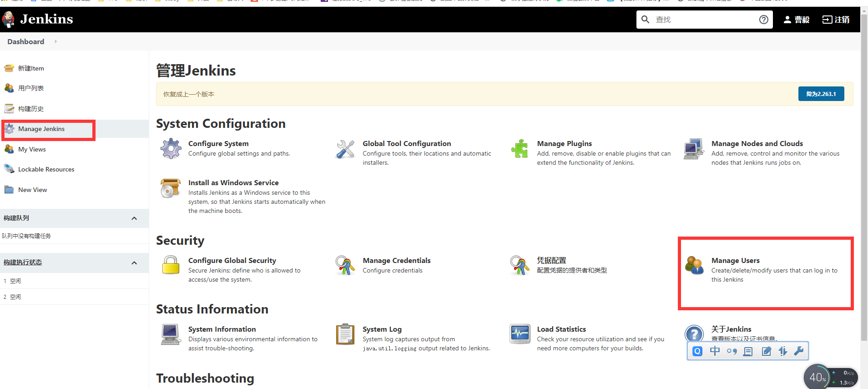
Task: Open 构建历史 in the sidebar
Action: coord(31,109)
